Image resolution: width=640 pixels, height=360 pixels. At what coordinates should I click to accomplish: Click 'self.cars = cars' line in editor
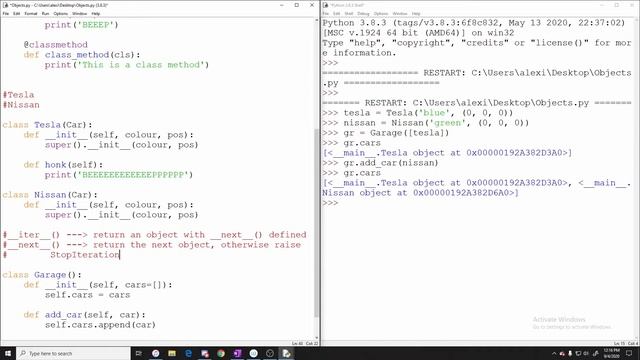tap(87, 295)
